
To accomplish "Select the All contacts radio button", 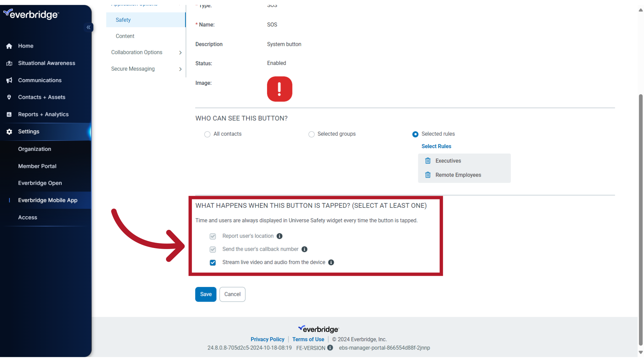I will pos(207,134).
